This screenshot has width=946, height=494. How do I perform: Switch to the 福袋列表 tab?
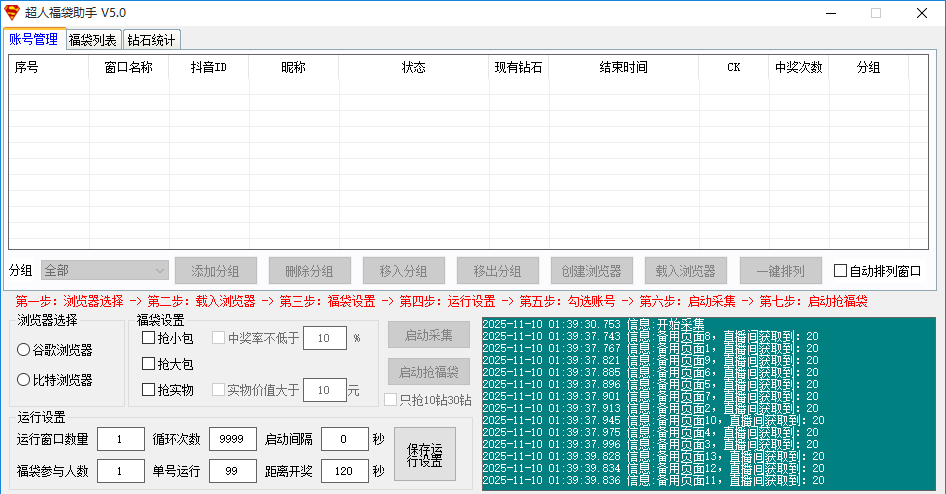[x=93, y=40]
